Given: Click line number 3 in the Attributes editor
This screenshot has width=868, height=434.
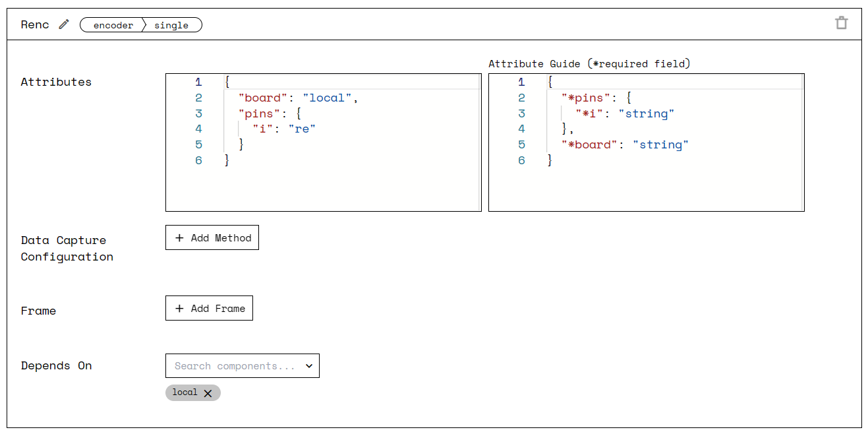Looking at the screenshot, I should pyautogui.click(x=198, y=113).
